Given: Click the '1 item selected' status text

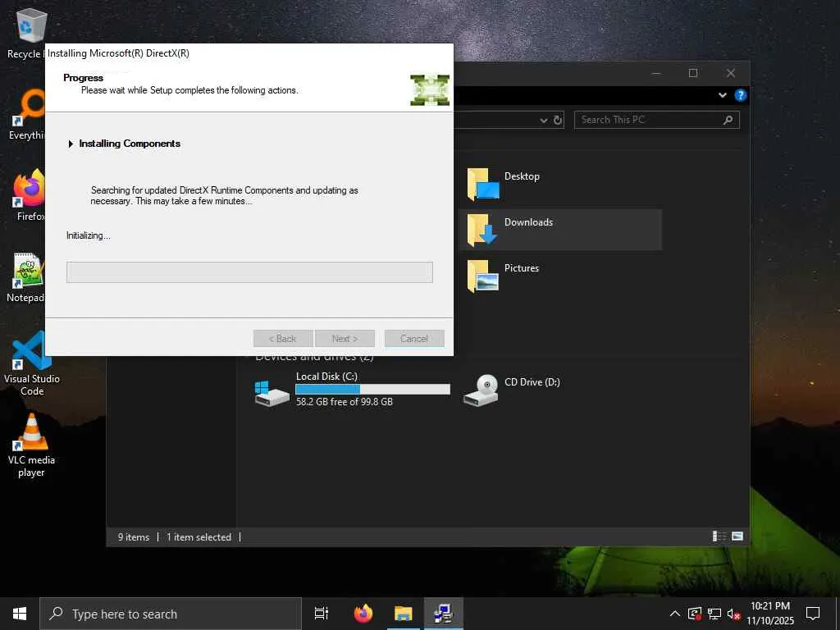Looking at the screenshot, I should pyautogui.click(x=199, y=536).
